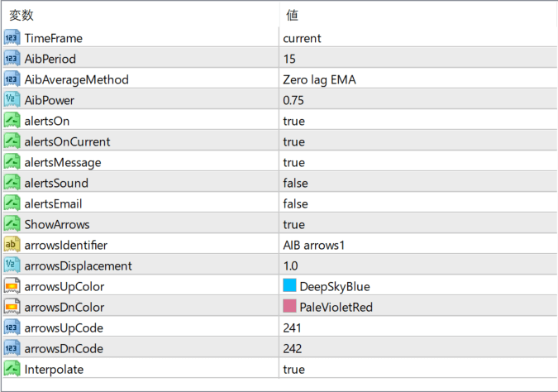Click the string icon beside arrowsIdentifier
The width and height of the screenshot is (558, 392).
coord(12,245)
